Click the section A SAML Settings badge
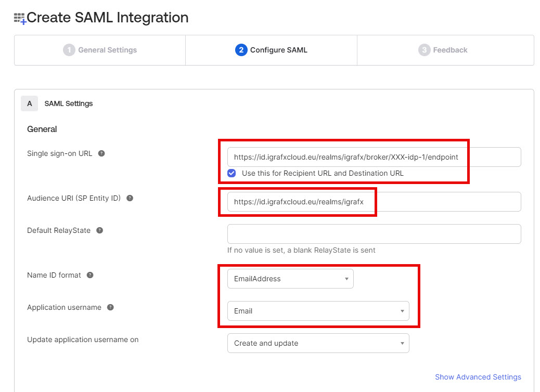This screenshot has width=540, height=392. pyautogui.click(x=29, y=103)
